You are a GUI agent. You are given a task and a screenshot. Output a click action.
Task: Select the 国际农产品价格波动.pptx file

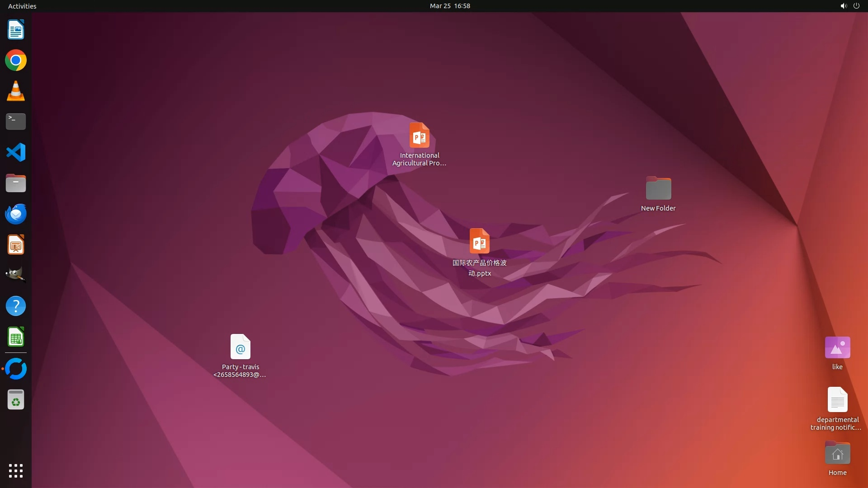[x=479, y=242]
